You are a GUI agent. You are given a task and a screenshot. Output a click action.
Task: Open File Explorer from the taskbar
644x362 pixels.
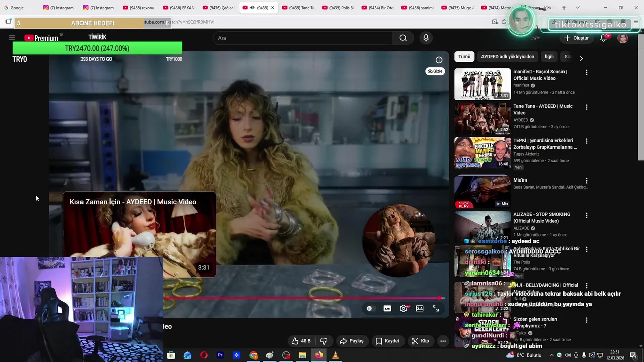coord(302,355)
